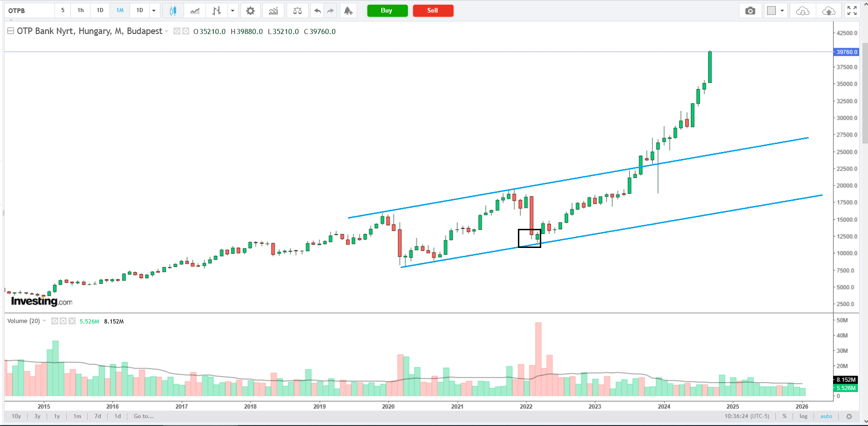Screen dimensions: 868x426
Task: Select the 1h interval tab
Action: click(81, 10)
